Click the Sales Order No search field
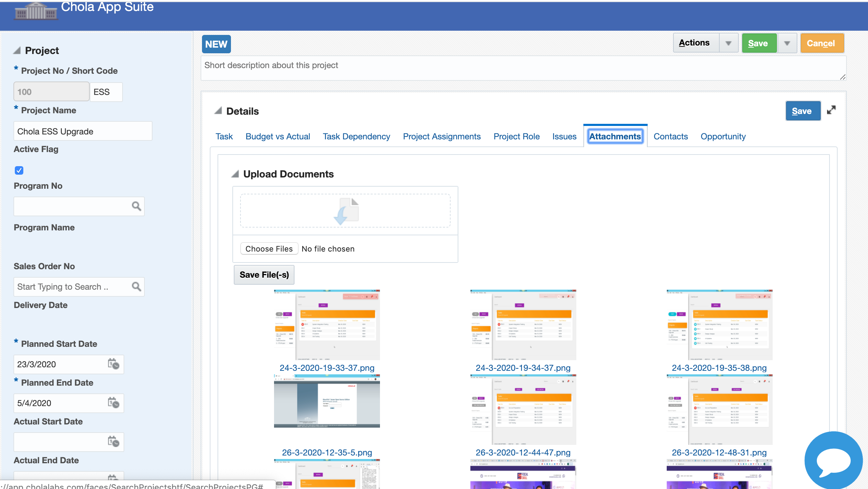The height and width of the screenshot is (489, 868). tap(79, 287)
